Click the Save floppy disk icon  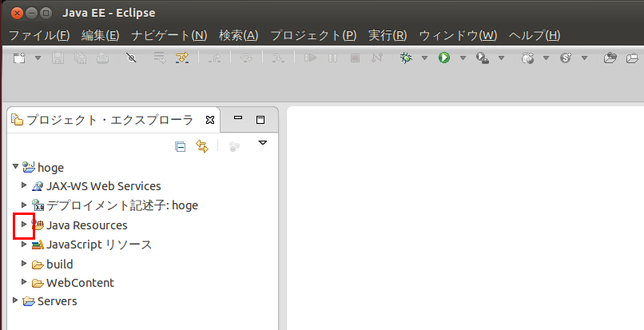coord(58,58)
